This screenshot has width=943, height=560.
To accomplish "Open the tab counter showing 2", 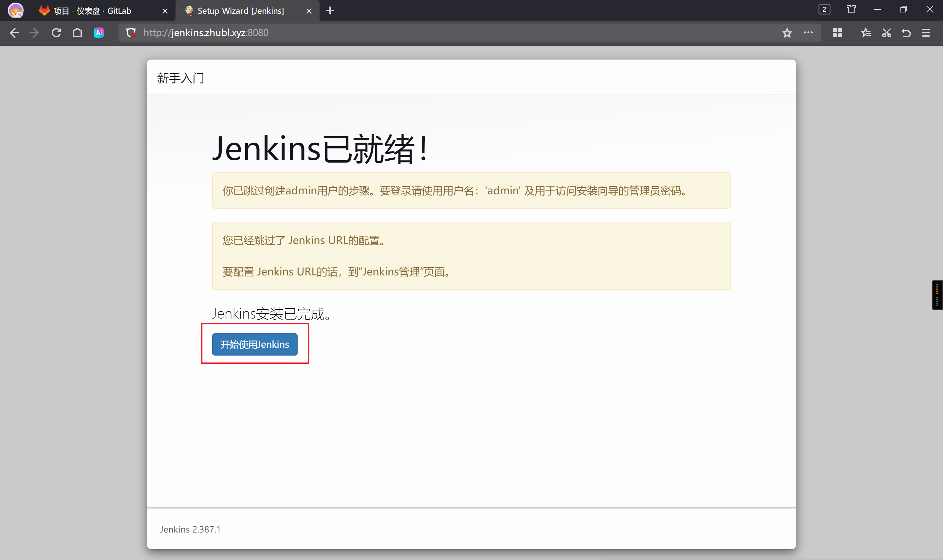I will pos(824,9).
